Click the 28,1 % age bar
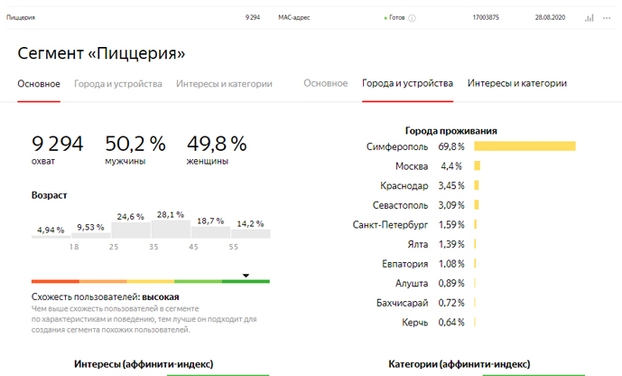Viewport: 622px width, 376px height. [171, 229]
